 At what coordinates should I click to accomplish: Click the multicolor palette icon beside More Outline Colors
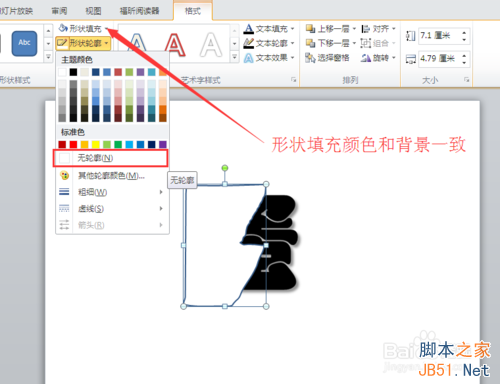64,175
